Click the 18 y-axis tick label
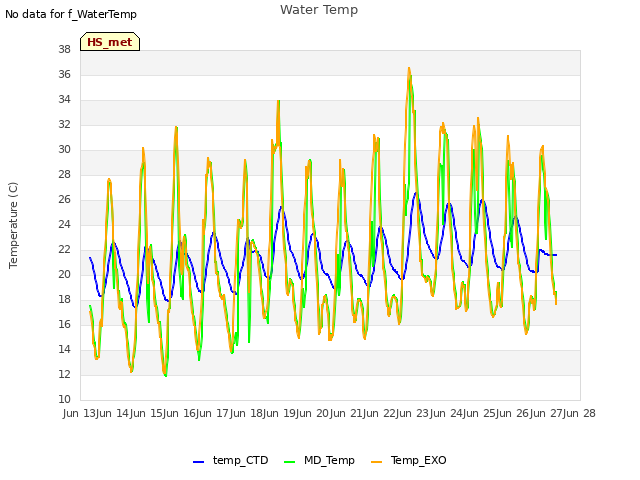The image size is (640, 480). (64, 299)
